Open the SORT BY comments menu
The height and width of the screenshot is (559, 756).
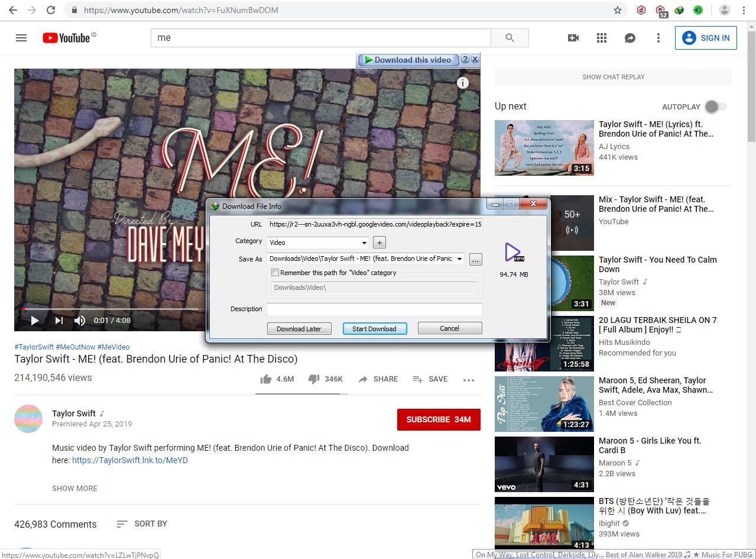142,524
